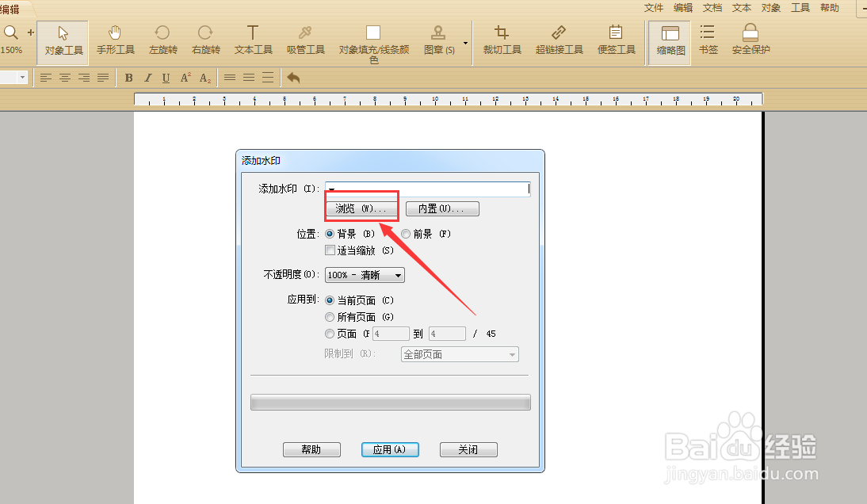
Task: Select the 吸管工具 eyedropper tool
Action: click(x=305, y=41)
